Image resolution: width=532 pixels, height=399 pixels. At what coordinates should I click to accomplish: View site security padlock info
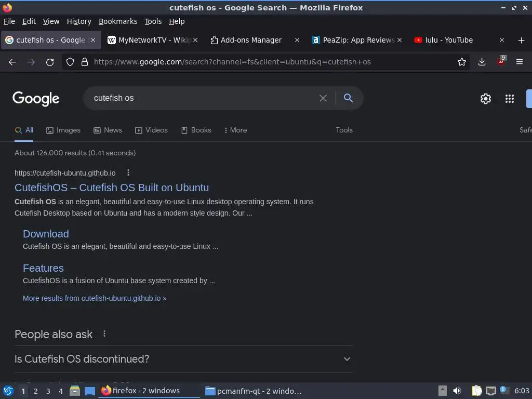pos(85,62)
